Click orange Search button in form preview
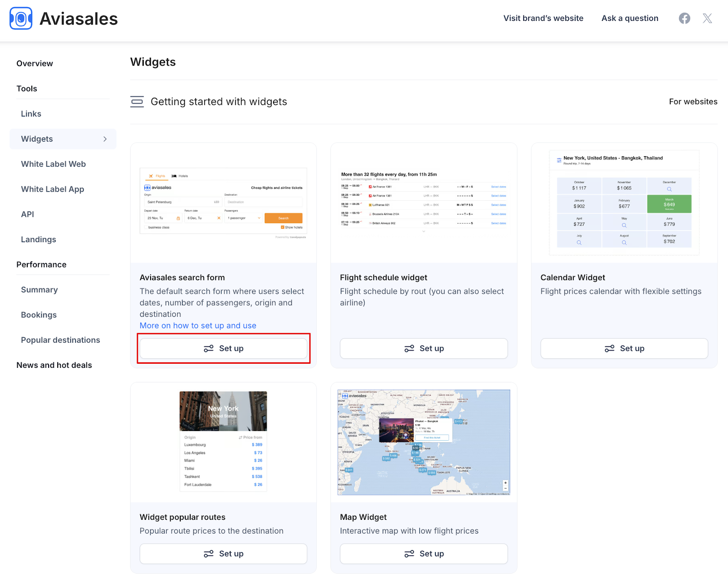728x585 pixels. click(283, 218)
